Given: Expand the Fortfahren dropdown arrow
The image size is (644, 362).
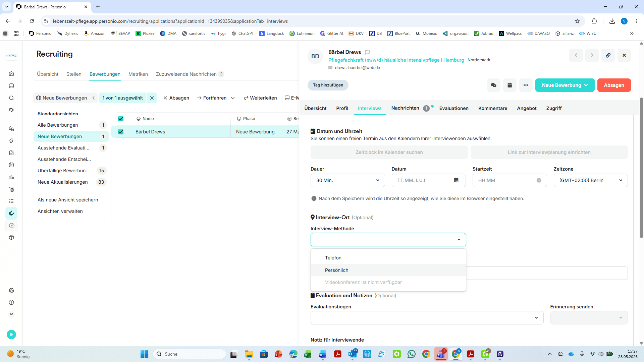Looking at the screenshot, I should (233, 98).
